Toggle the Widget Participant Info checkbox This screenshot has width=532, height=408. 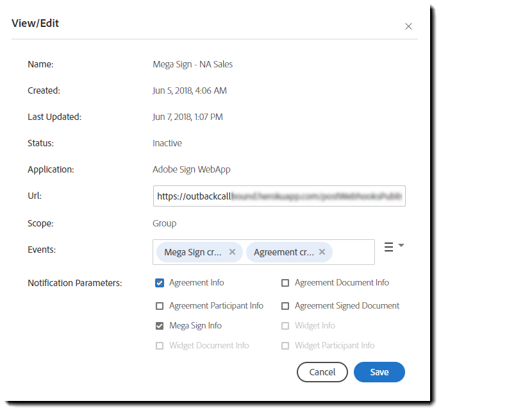coord(285,346)
